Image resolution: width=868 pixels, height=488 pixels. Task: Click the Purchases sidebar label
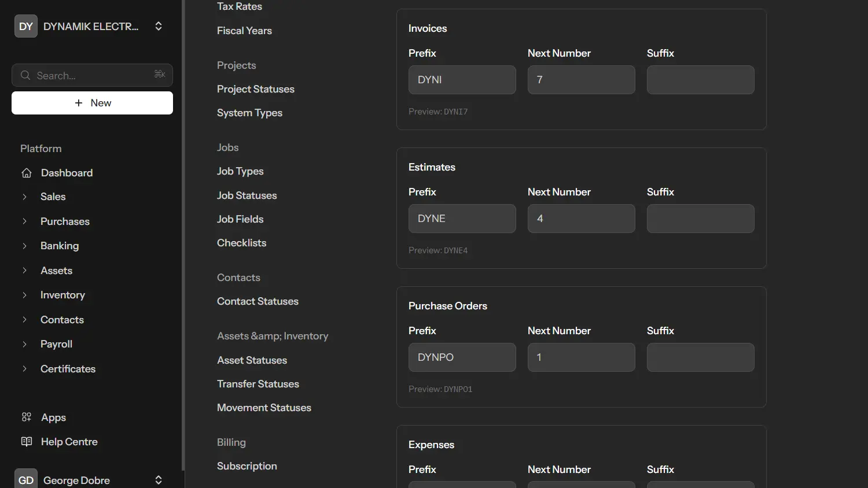[65, 221]
